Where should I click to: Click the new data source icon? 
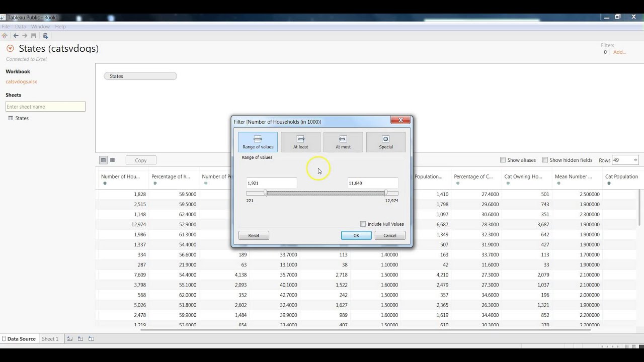pyautogui.click(x=45, y=36)
